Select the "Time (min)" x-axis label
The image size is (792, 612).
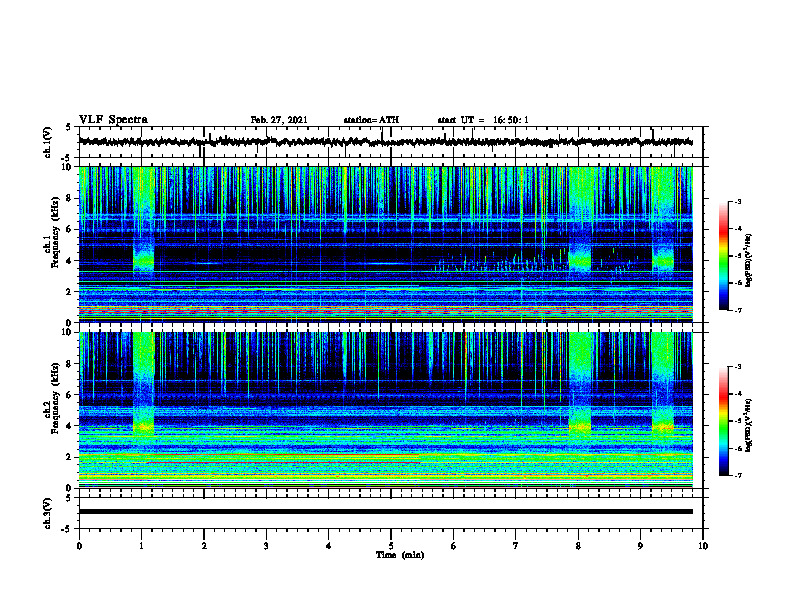[x=400, y=555]
